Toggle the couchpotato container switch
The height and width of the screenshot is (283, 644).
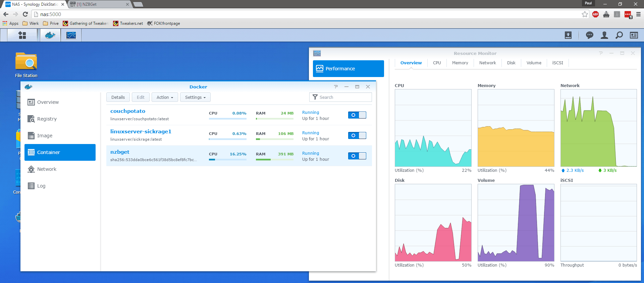357,115
